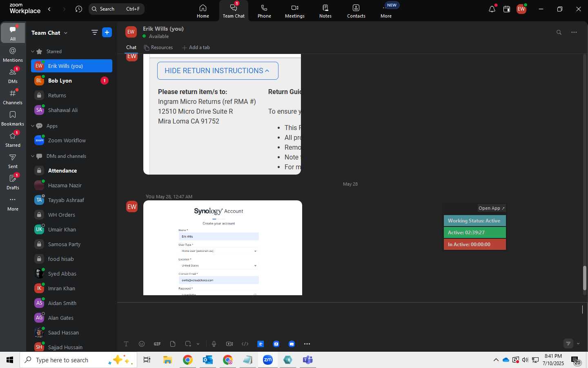This screenshot has height=368, width=588.
Task: Open the Starred sidebar section
Action: [x=13, y=139]
